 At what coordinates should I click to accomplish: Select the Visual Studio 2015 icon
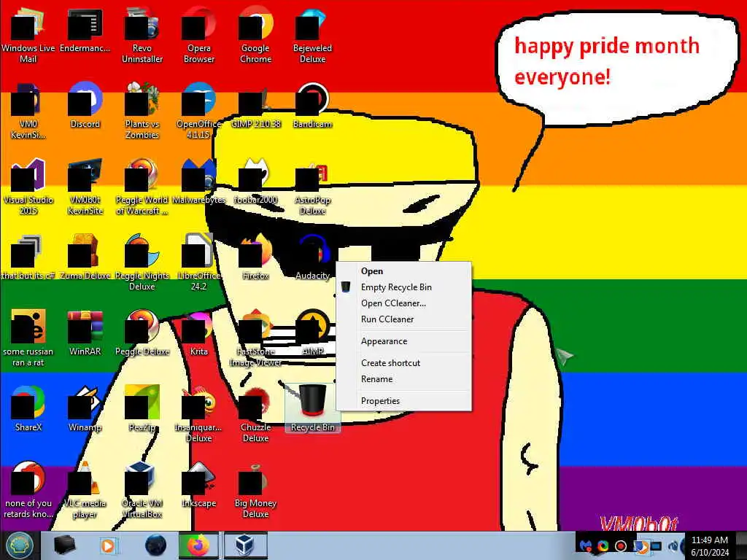(28, 186)
